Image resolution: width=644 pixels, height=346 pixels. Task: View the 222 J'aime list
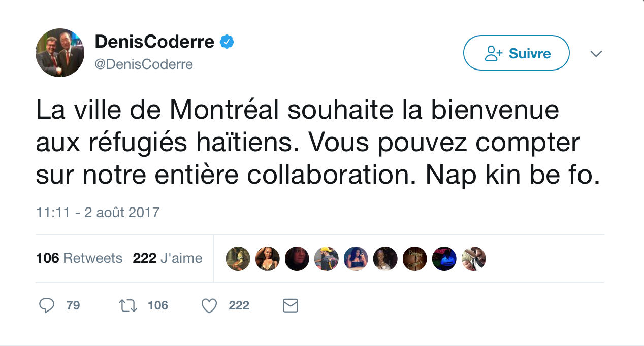click(x=168, y=258)
